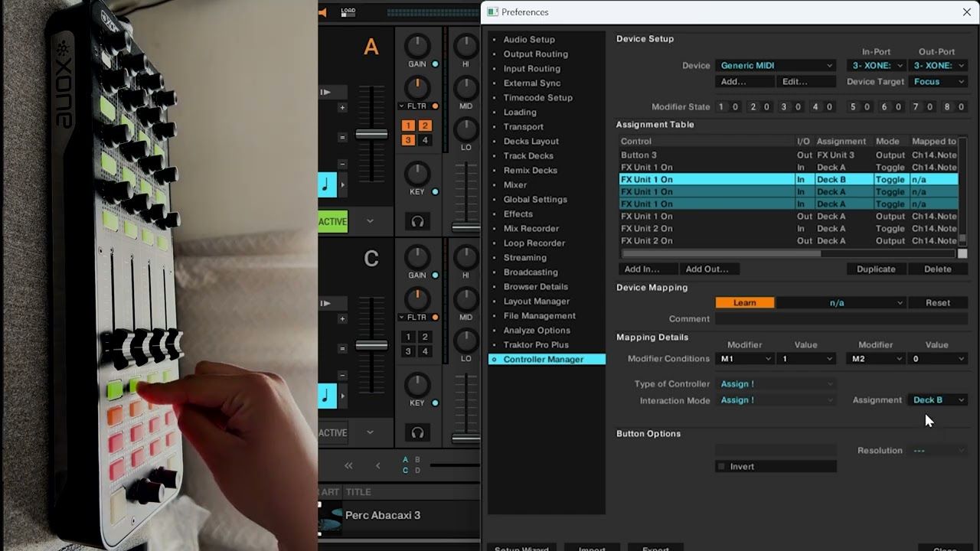
Task: Click Deck A music note key lock icon
Action: [x=326, y=184]
